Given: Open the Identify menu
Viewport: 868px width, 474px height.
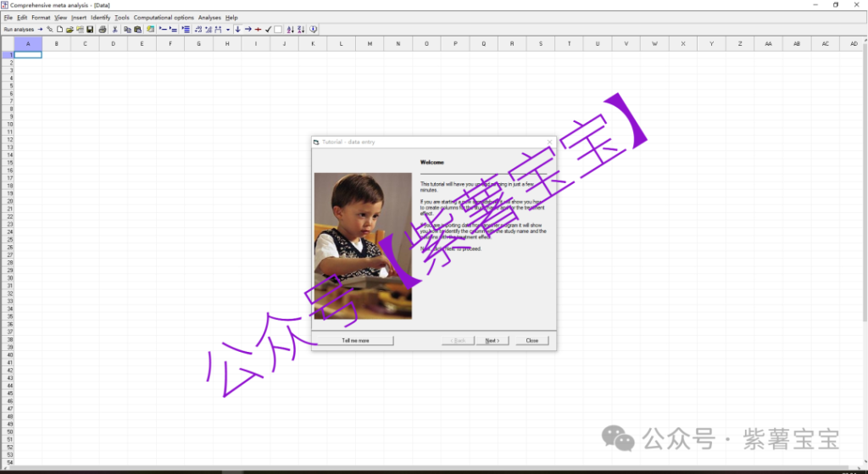Looking at the screenshot, I should pos(100,17).
